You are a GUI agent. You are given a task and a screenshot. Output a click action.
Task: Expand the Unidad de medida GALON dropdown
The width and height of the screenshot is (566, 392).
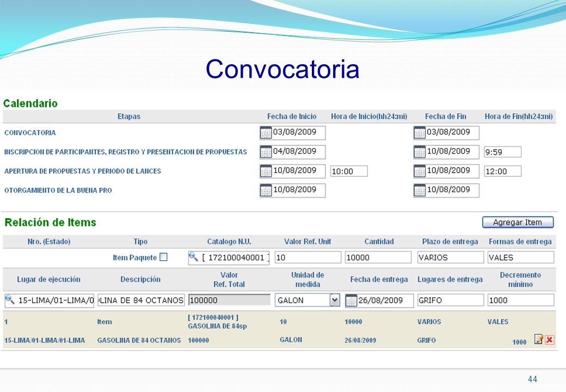[335, 300]
